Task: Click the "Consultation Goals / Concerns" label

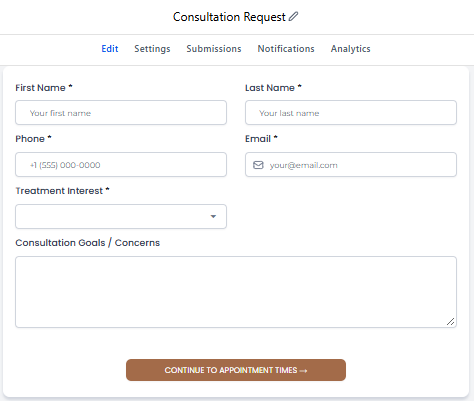Action: [88, 243]
